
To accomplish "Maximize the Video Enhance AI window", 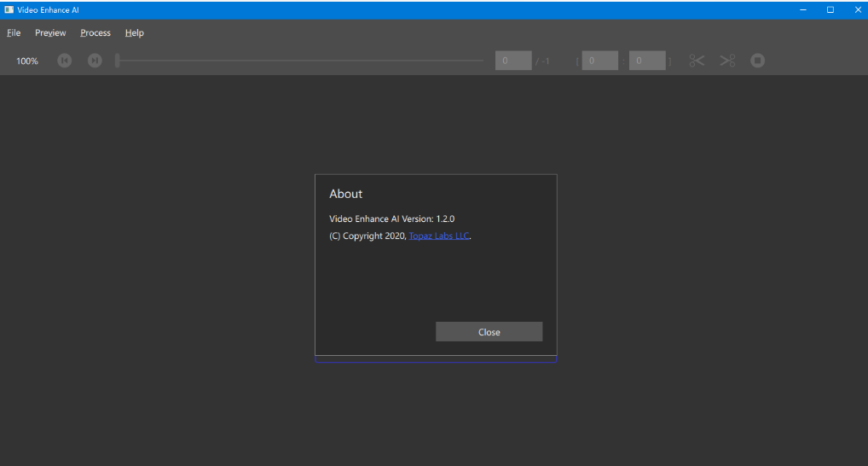I will pos(830,10).
